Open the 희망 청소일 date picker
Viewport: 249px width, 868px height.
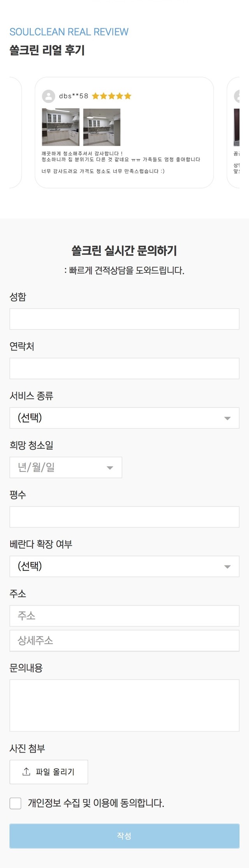[x=66, y=467]
